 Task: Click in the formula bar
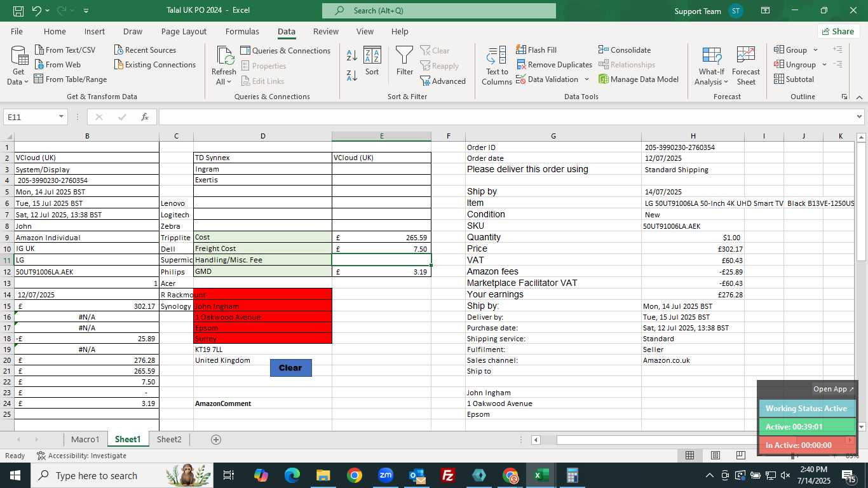click(x=506, y=117)
